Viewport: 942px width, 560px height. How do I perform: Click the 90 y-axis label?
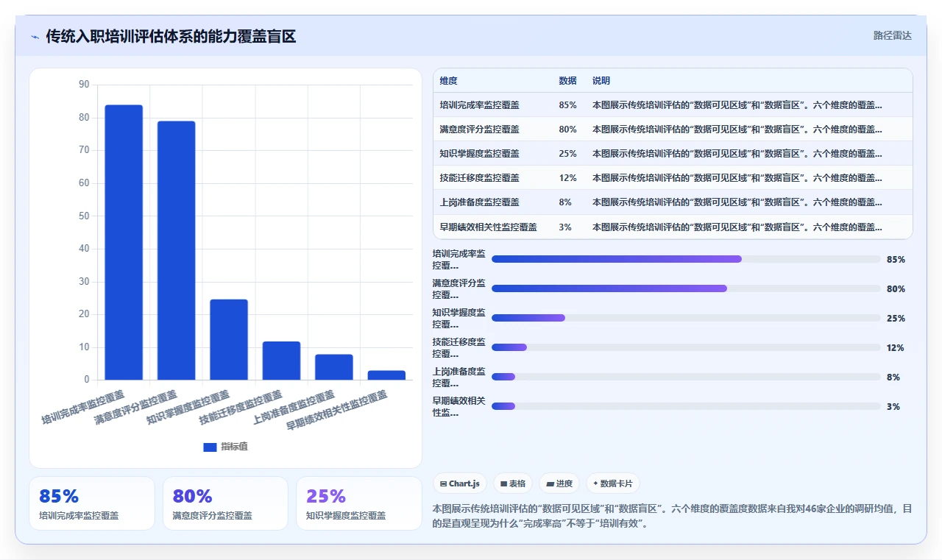(x=84, y=85)
